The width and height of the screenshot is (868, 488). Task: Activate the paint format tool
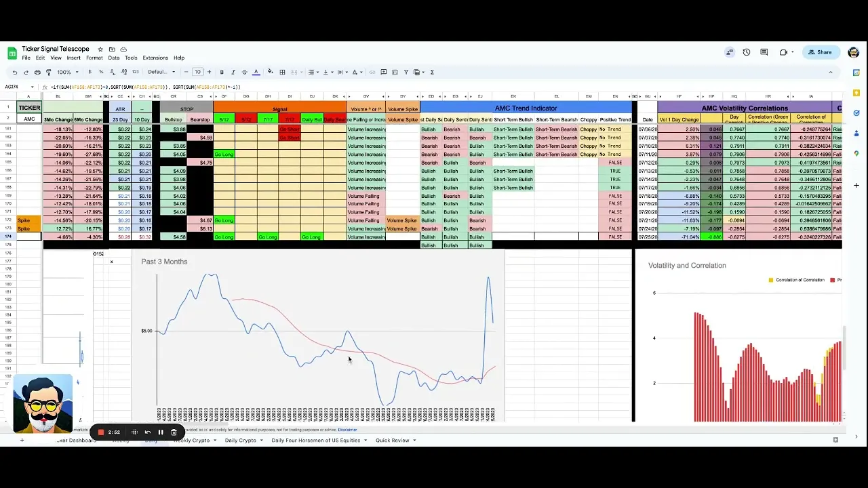click(48, 72)
